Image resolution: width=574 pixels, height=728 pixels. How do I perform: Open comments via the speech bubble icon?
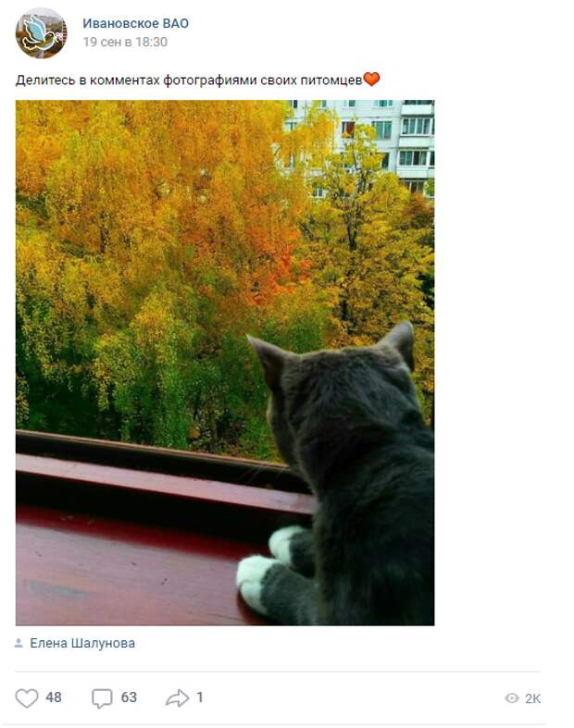102,697
